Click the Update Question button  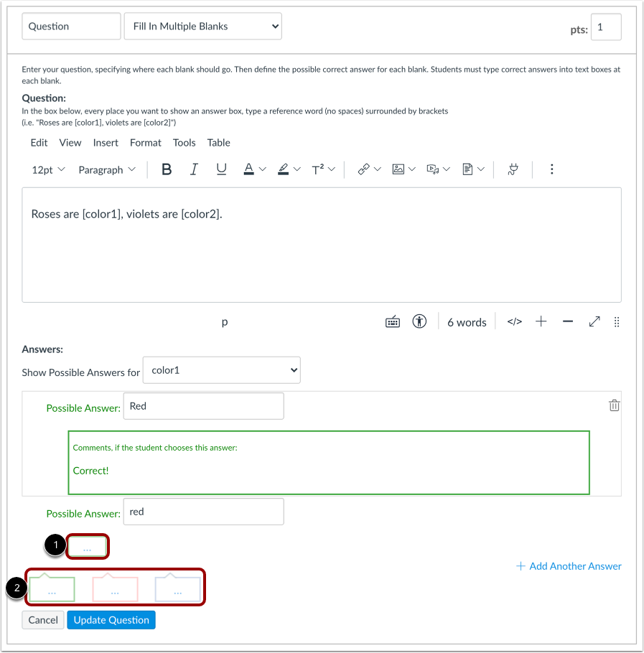tap(111, 619)
